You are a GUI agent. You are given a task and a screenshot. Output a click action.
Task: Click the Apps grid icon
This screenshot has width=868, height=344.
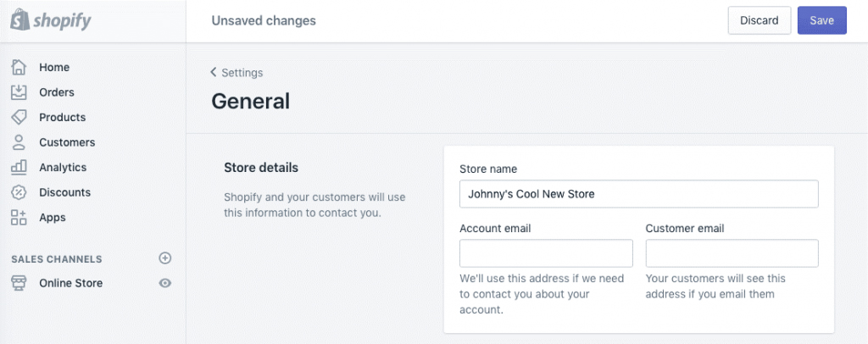[x=19, y=217]
